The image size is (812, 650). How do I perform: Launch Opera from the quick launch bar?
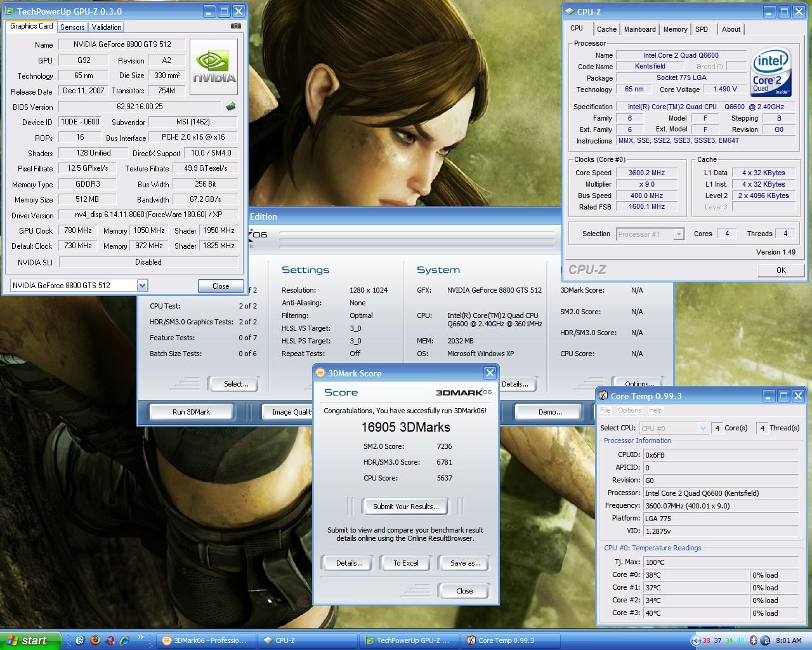click(110, 640)
